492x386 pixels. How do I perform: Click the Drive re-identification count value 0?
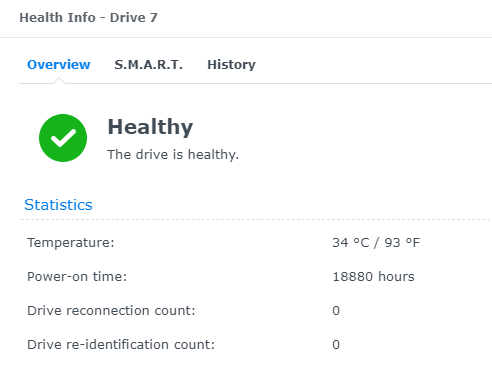(x=336, y=345)
